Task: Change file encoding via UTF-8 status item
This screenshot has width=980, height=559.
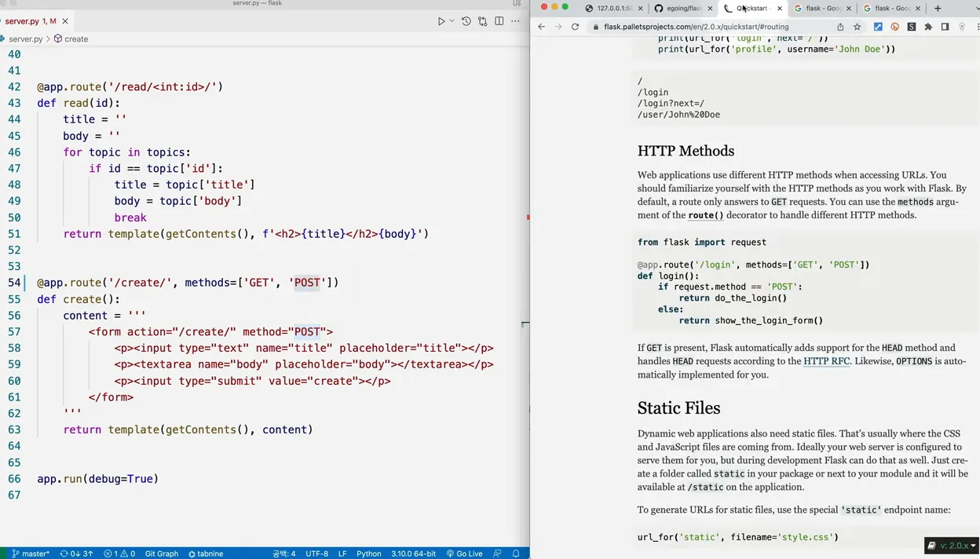Action: coord(317,554)
